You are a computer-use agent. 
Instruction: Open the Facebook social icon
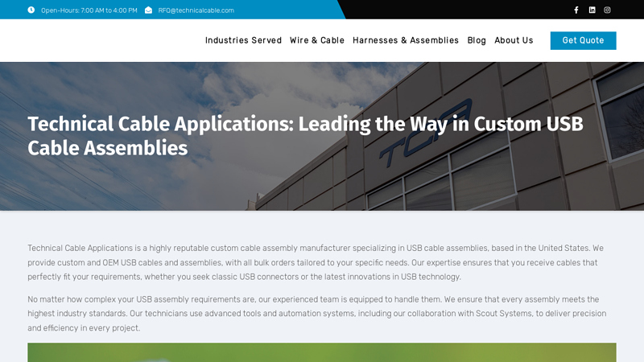(x=576, y=10)
